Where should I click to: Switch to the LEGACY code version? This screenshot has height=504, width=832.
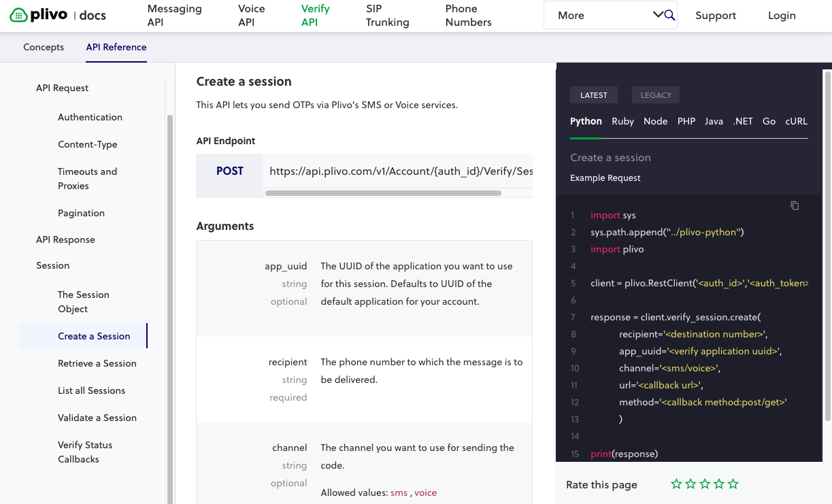(x=656, y=95)
